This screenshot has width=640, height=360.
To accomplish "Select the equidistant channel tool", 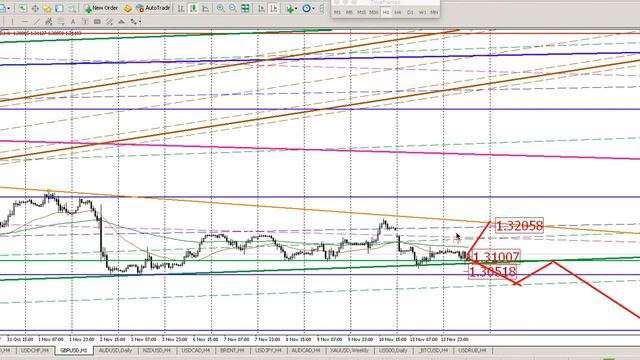I will (x=48, y=21).
